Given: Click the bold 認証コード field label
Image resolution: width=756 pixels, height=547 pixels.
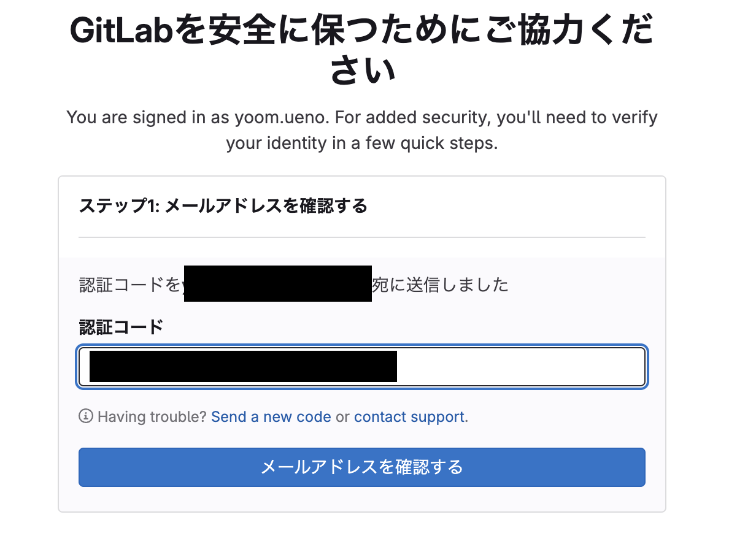Looking at the screenshot, I should pos(121,327).
